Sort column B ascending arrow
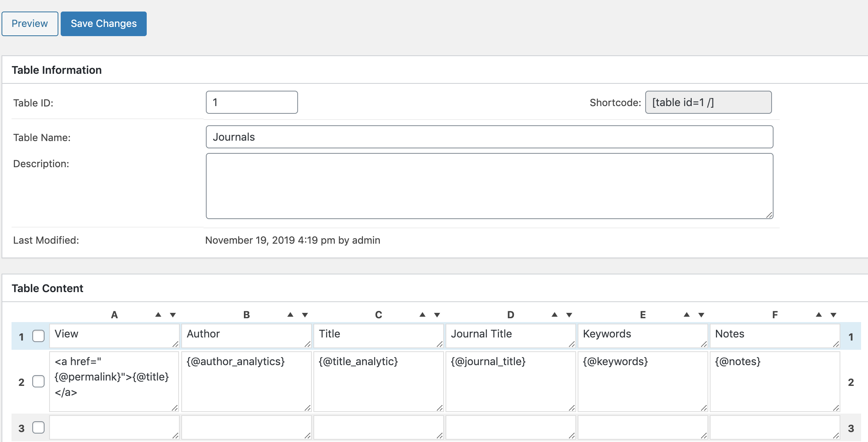This screenshot has height=442, width=868. [x=290, y=315]
